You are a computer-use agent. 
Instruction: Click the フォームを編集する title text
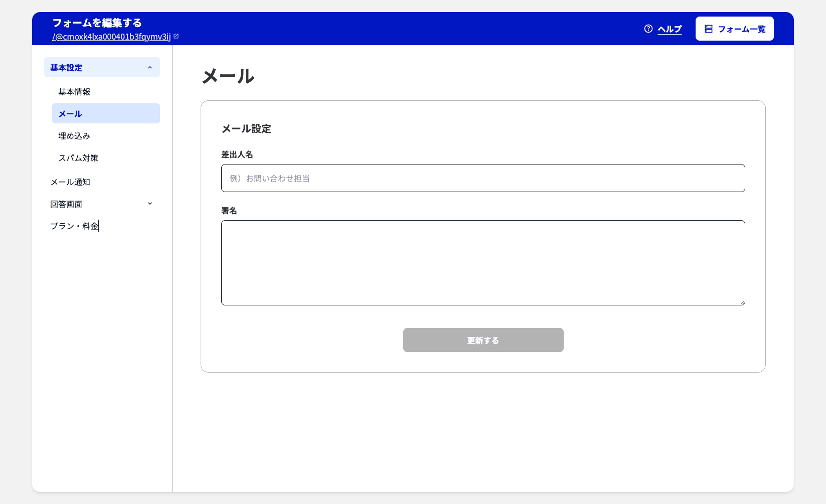pyautogui.click(x=97, y=23)
